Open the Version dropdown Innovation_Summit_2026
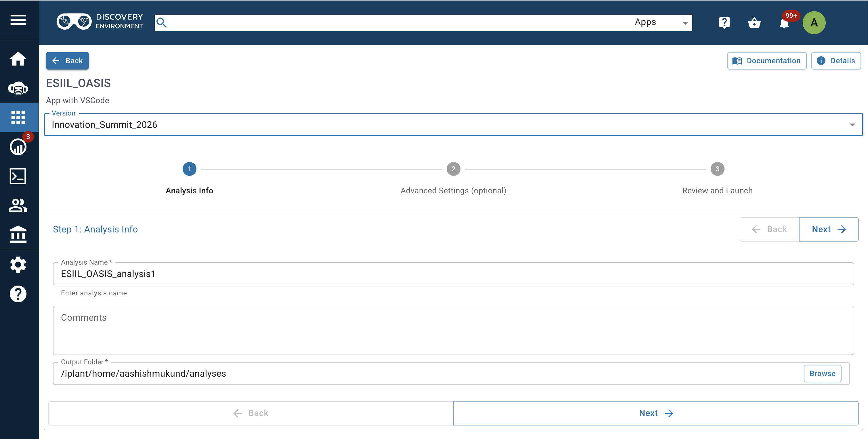Viewport: 868px width, 439px height. (x=453, y=125)
